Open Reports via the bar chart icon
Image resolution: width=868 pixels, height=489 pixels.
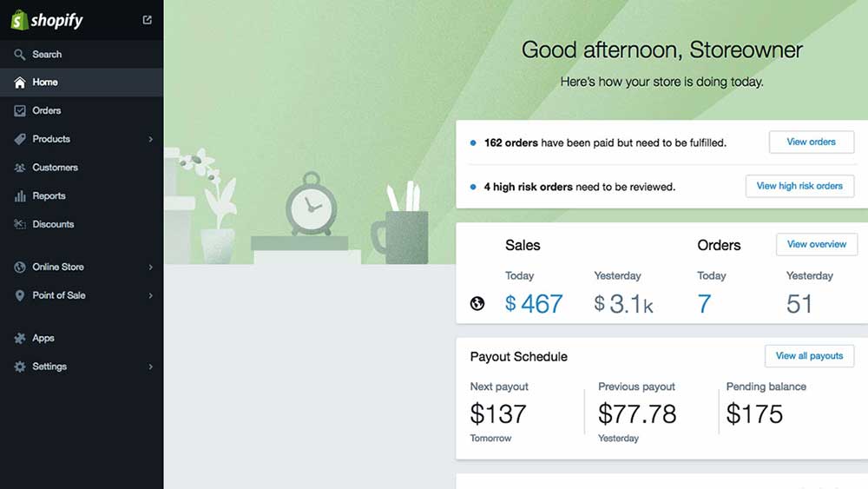click(x=19, y=196)
